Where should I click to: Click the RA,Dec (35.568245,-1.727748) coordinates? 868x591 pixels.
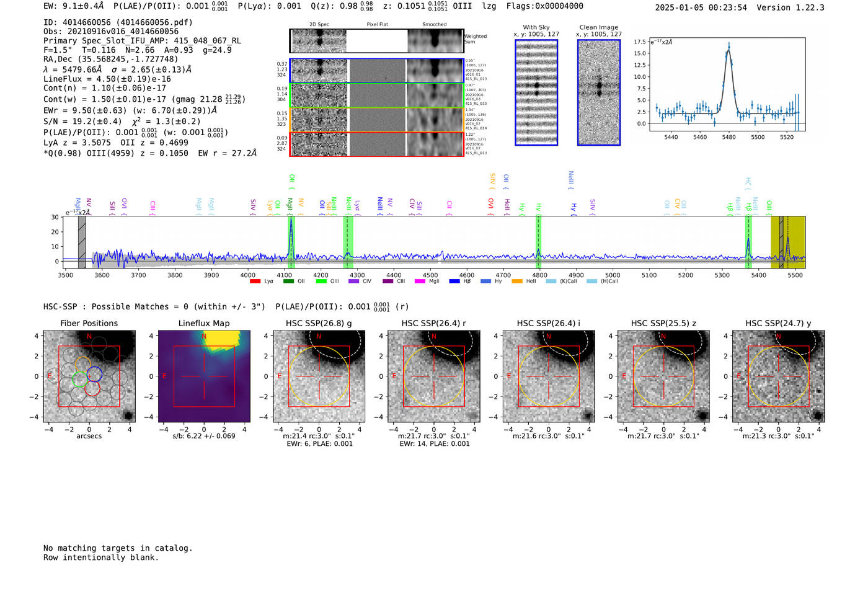click(111, 60)
